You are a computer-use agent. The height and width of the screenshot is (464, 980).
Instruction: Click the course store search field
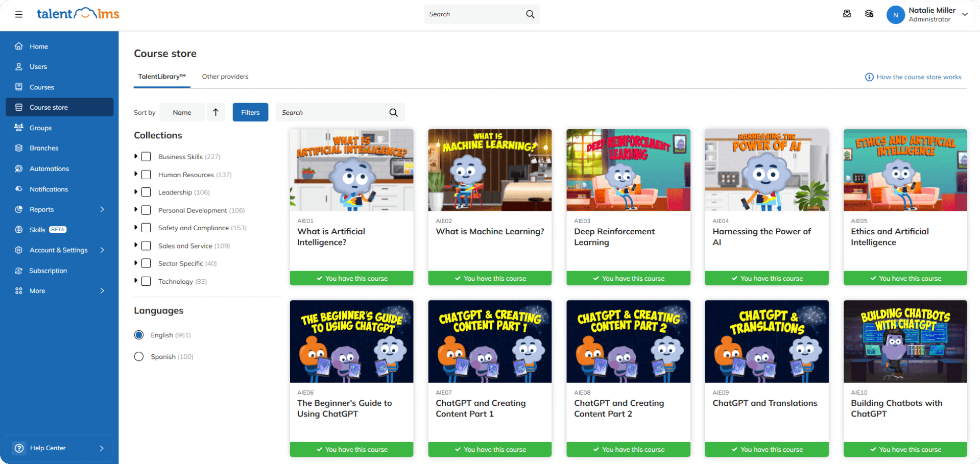(332, 112)
